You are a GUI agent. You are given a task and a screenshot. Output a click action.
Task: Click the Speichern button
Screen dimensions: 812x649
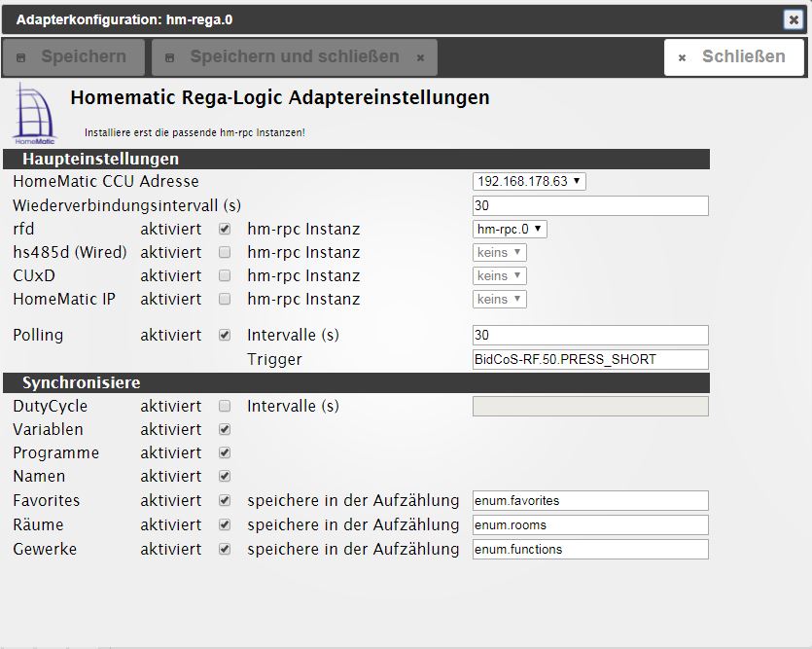[74, 57]
